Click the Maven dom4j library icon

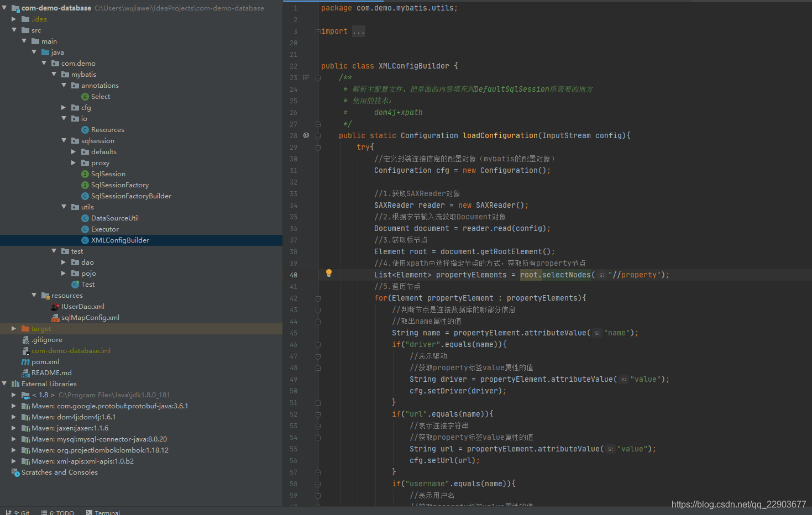coord(25,417)
